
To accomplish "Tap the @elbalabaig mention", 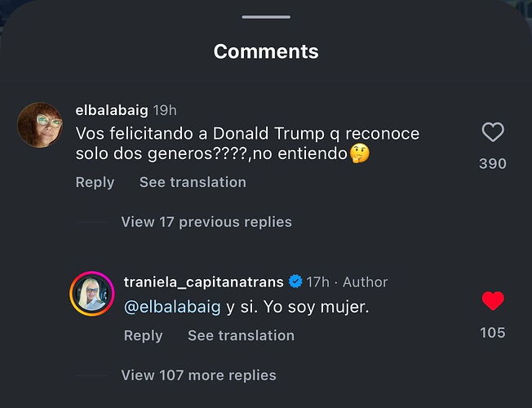I will [x=172, y=307].
